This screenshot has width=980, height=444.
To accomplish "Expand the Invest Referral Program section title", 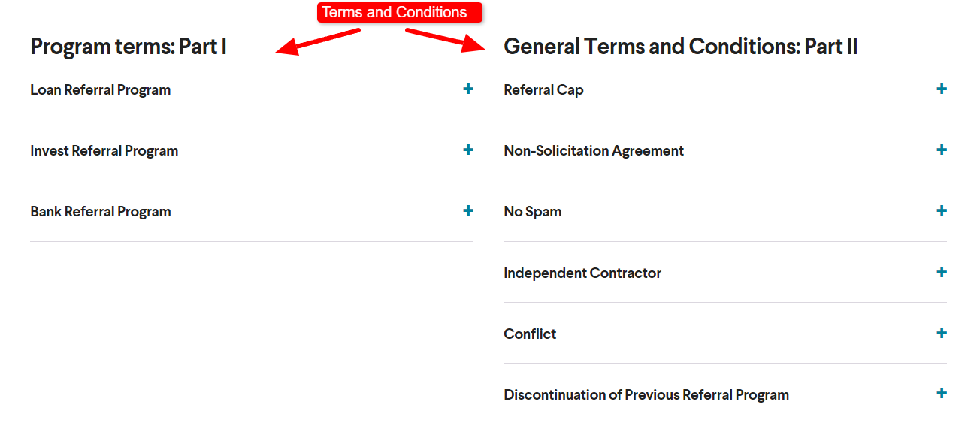I will (104, 151).
